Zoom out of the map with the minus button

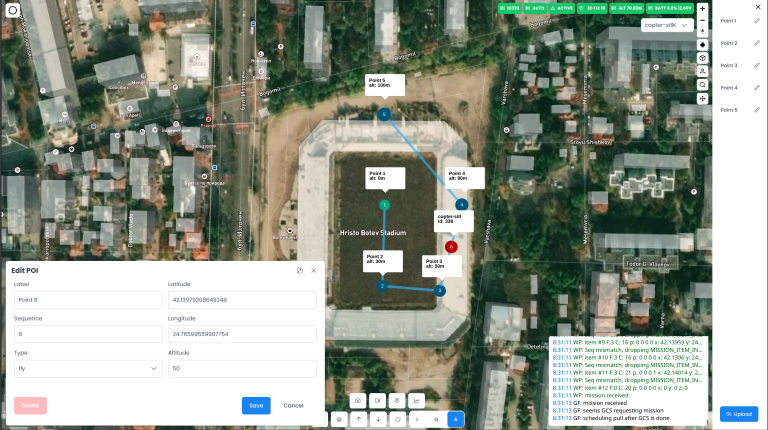point(702,21)
